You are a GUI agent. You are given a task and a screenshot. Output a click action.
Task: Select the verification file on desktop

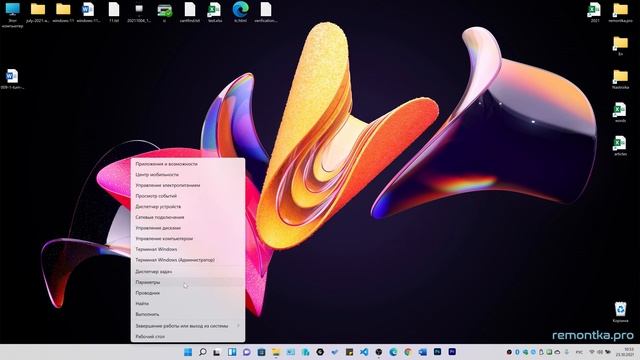pyautogui.click(x=266, y=12)
